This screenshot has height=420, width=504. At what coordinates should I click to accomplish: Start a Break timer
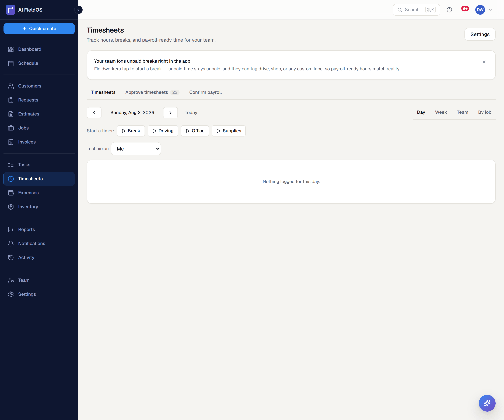[131, 131]
